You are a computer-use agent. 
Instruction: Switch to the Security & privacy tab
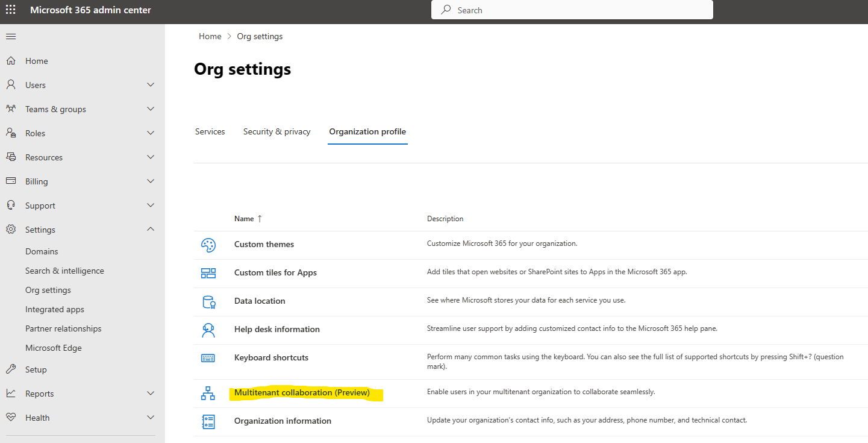tap(277, 131)
